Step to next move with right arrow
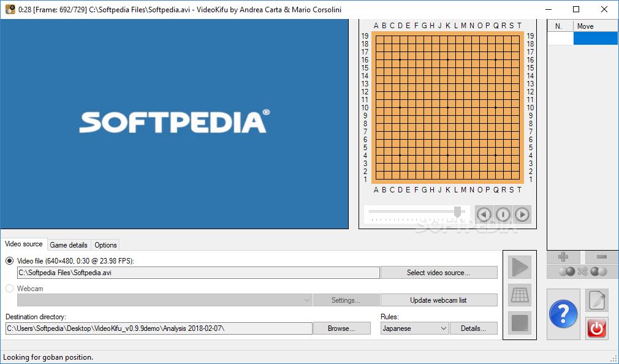619x364 pixels. tap(522, 214)
